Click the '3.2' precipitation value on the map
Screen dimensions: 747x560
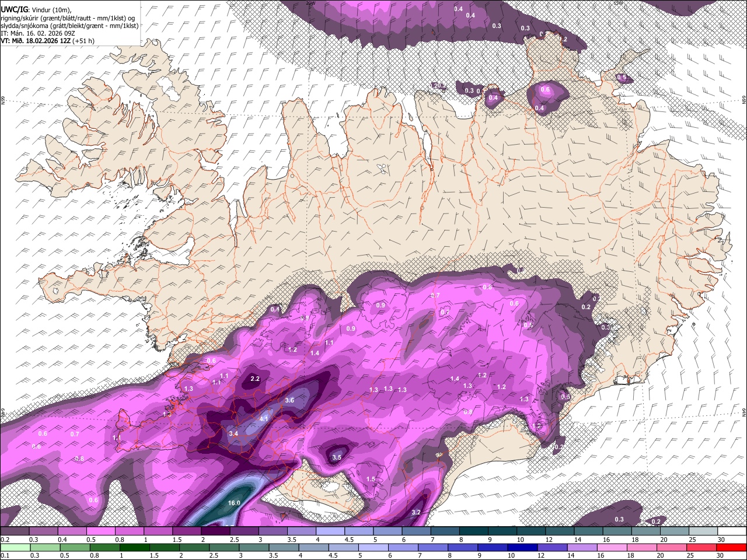pos(416,512)
